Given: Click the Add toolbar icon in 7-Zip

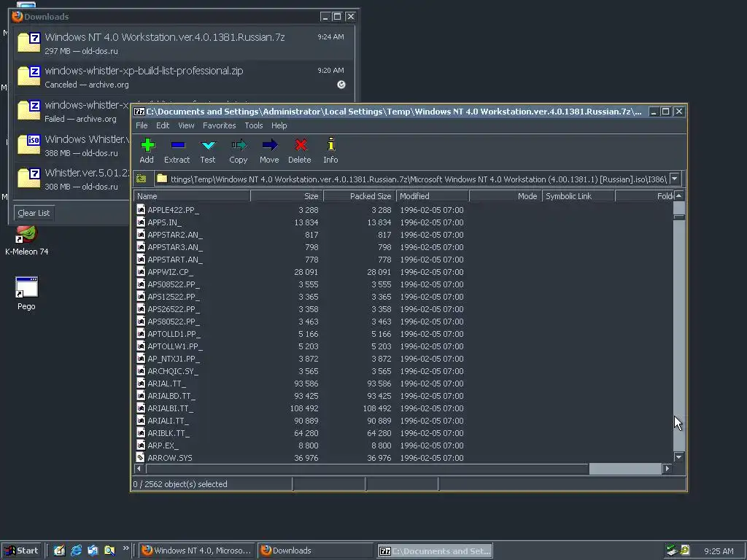Looking at the screenshot, I should click(147, 145).
